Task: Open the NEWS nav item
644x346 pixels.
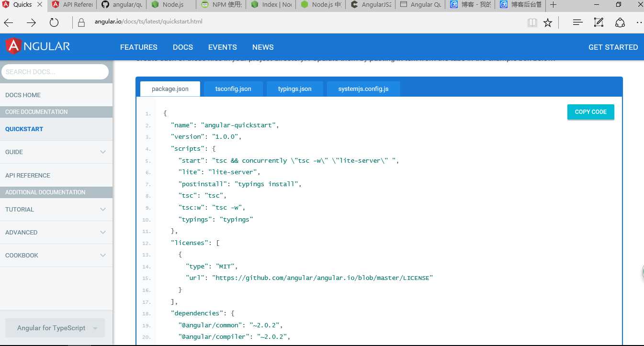Action: (x=263, y=47)
